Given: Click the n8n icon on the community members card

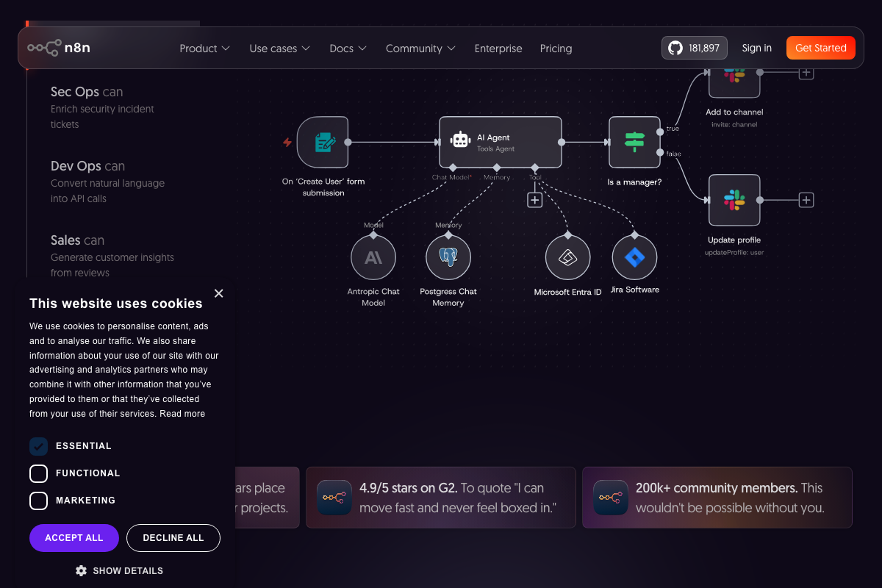Looking at the screenshot, I should tap(611, 498).
